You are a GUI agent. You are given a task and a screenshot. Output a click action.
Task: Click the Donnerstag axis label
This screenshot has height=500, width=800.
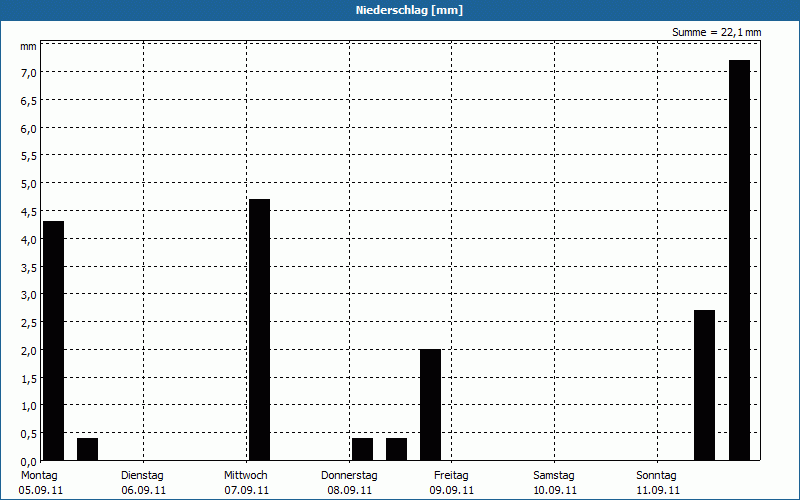(x=349, y=476)
